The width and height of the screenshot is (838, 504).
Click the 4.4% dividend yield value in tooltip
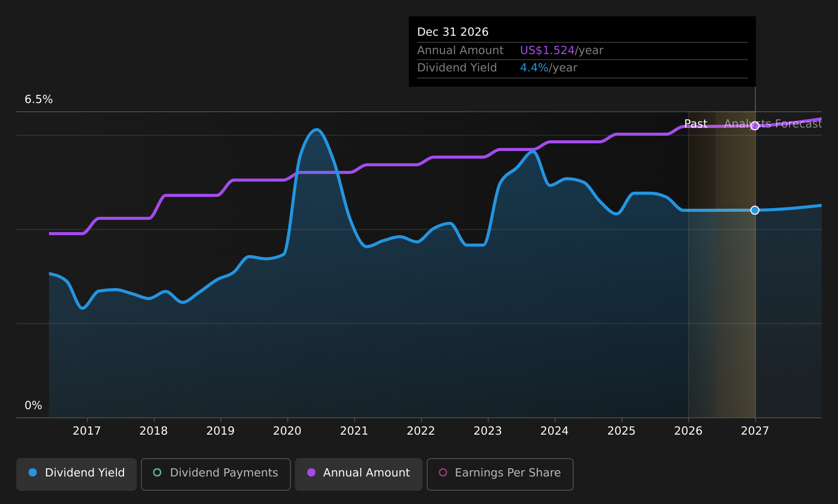[x=534, y=68]
